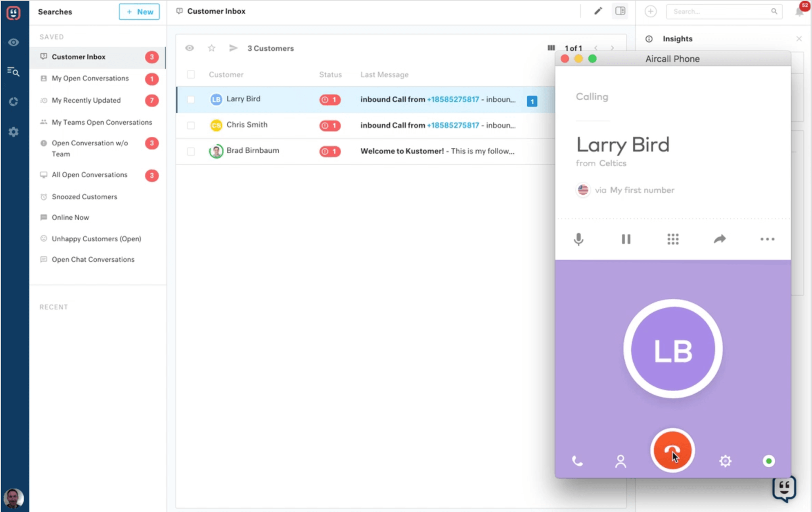Open the more options menu in Aircall
Image resolution: width=812 pixels, height=512 pixels.
pos(767,239)
